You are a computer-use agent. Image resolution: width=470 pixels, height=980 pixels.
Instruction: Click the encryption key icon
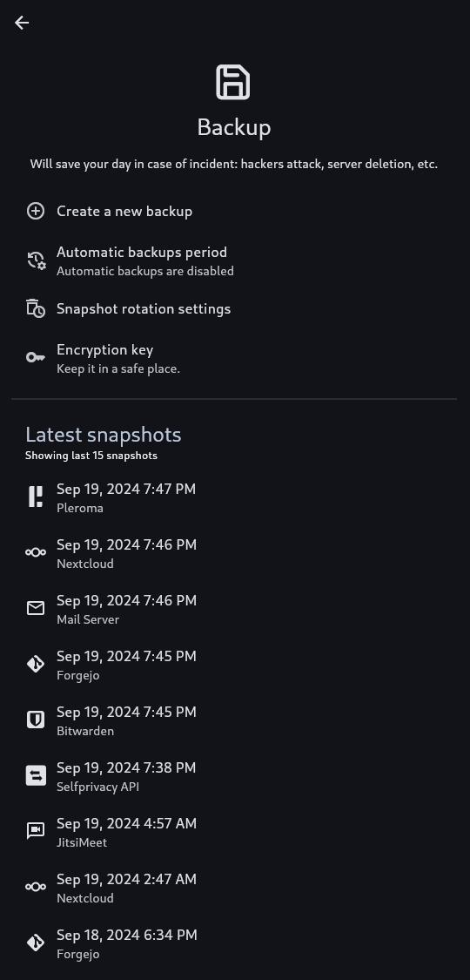pyautogui.click(x=36, y=357)
